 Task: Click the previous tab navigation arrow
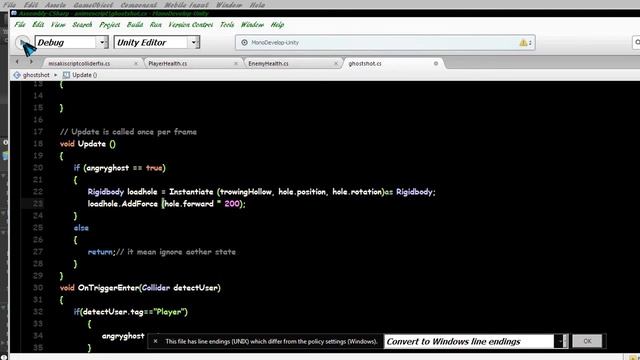17,62
